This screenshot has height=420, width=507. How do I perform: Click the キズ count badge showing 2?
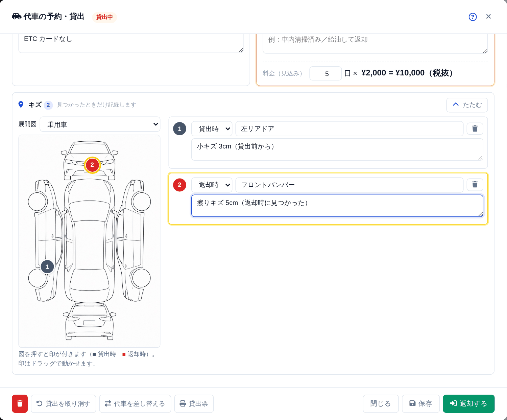coord(48,105)
